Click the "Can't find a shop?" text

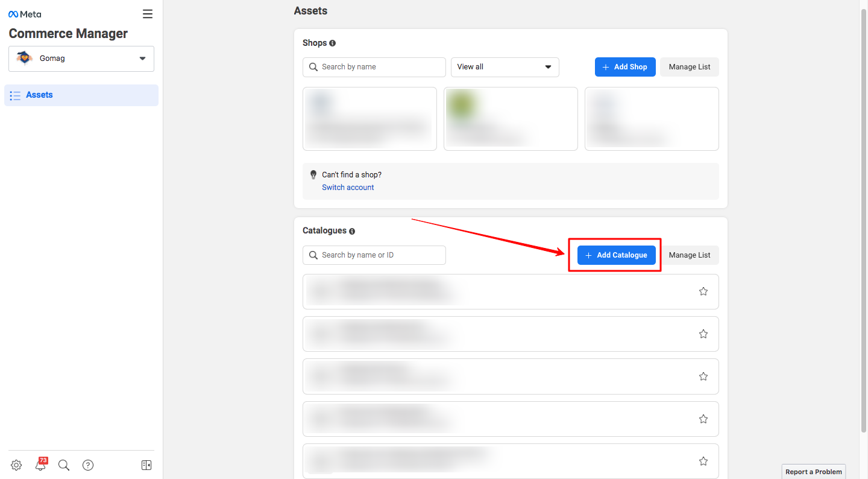click(x=351, y=175)
